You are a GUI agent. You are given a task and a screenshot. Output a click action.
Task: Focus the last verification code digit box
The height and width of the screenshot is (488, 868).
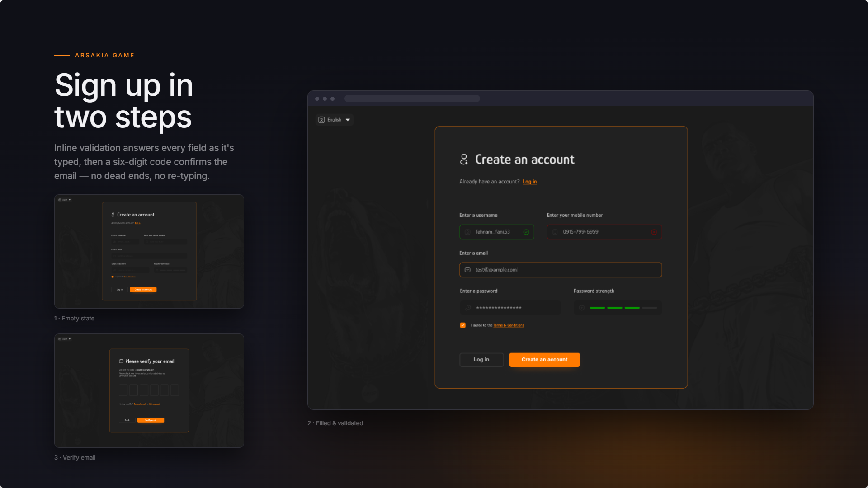pos(175,390)
